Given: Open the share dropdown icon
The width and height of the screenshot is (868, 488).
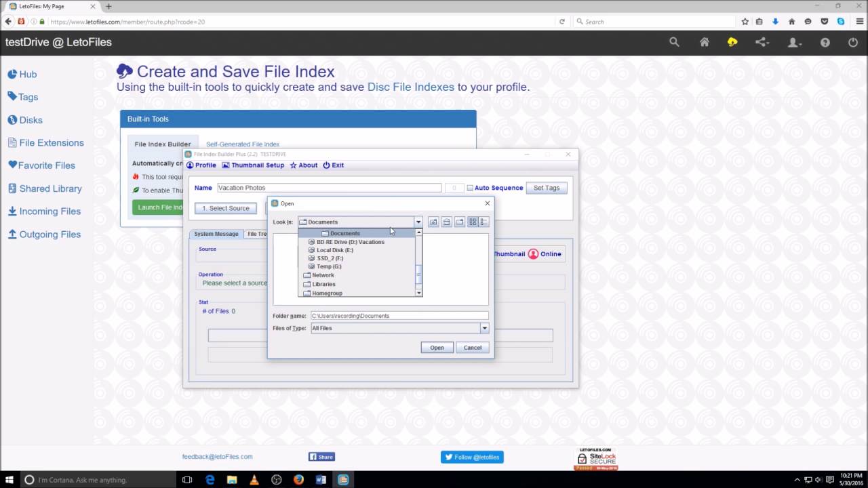Looking at the screenshot, I should click(762, 42).
